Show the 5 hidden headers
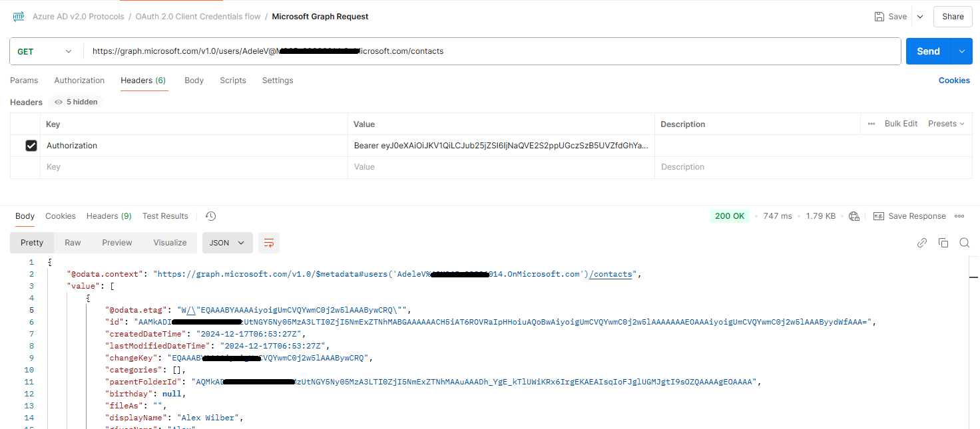 tap(76, 102)
